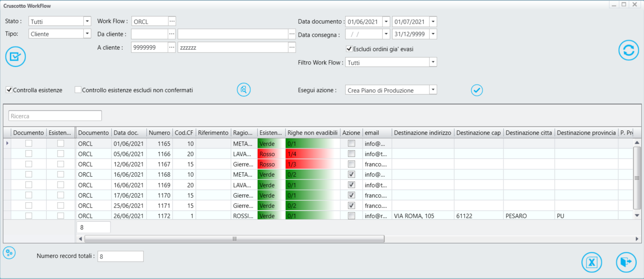This screenshot has height=279, width=644.
Task: Toggle Escludi ordini gia' evasi checkbox
Action: pos(349,49)
